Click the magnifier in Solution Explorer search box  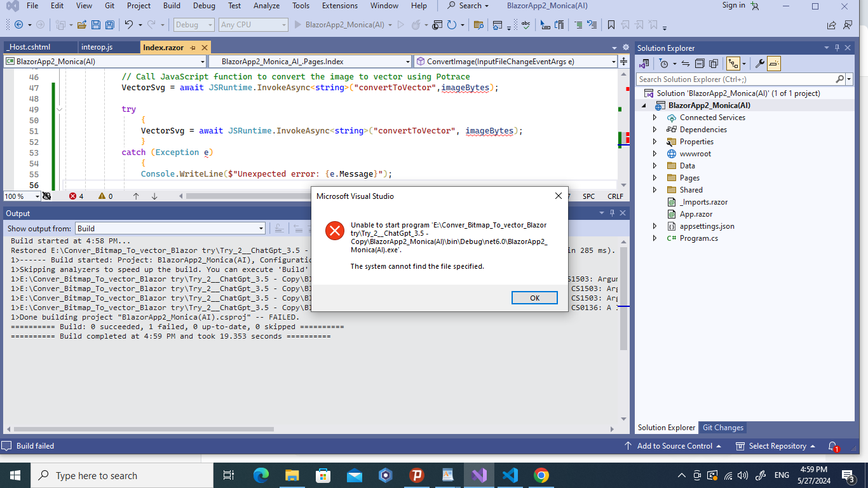point(840,79)
